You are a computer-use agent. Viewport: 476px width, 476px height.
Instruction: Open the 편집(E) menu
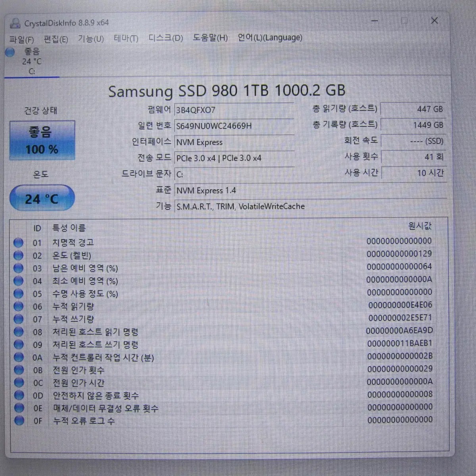click(x=56, y=39)
